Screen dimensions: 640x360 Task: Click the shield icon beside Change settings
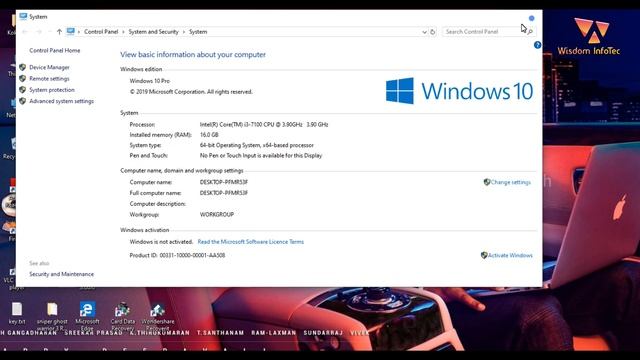coord(487,182)
